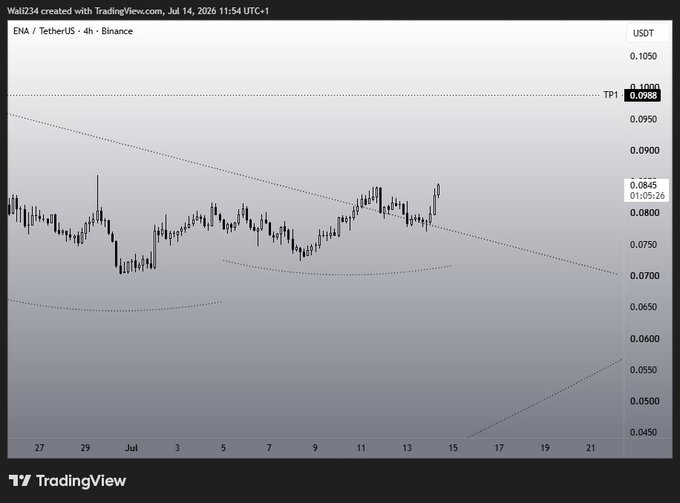Click the 0.0700 price axis label
The height and width of the screenshot is (503, 680).
point(644,276)
